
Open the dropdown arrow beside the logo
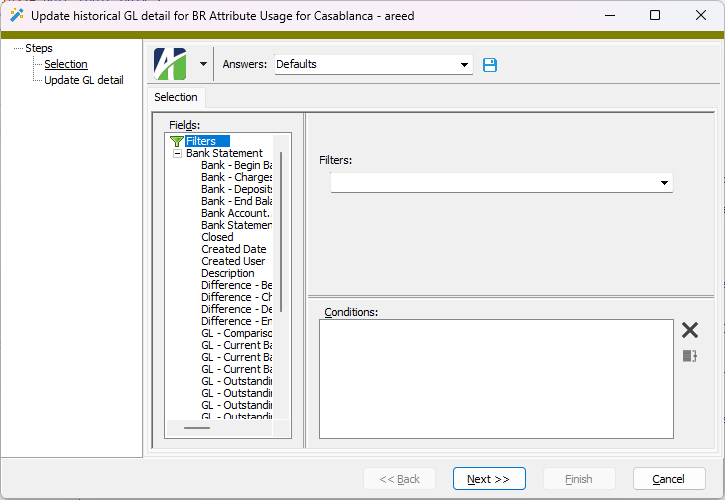pyautogui.click(x=203, y=64)
